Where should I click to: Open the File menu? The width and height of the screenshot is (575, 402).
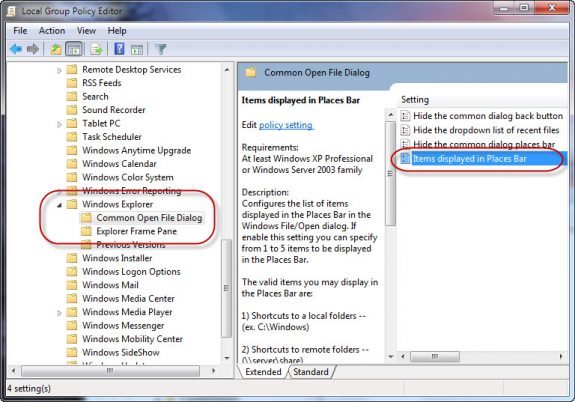(20, 31)
